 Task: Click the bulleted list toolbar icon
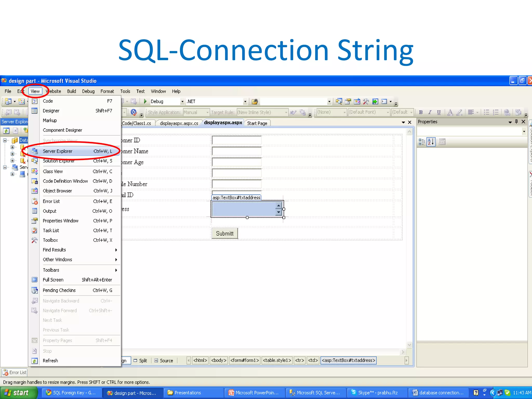[487, 112]
